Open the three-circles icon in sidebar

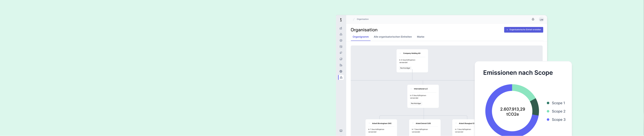point(341,34)
